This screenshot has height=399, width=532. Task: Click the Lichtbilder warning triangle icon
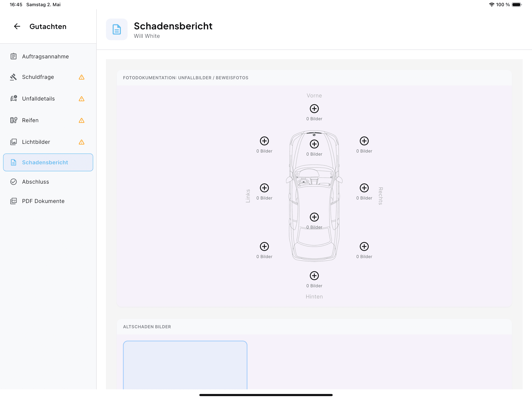pos(82,142)
